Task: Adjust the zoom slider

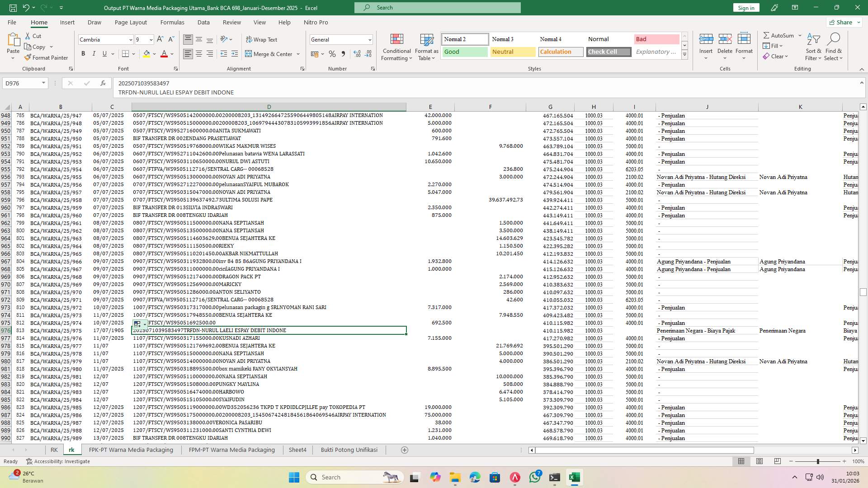Action: (x=818, y=461)
